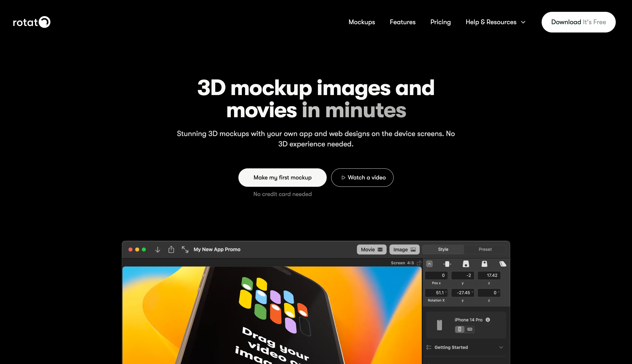Click the share icon in app toolbar
The height and width of the screenshot is (364, 632).
171,250
